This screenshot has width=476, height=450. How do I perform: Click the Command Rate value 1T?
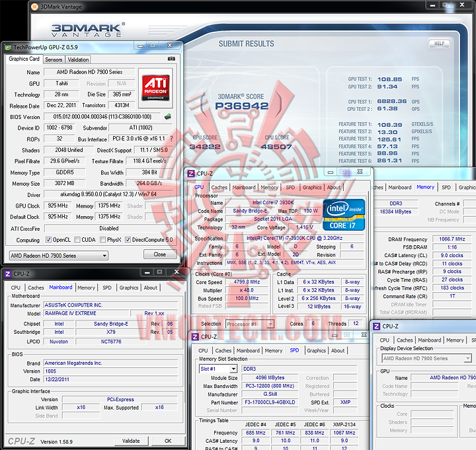[452, 296]
